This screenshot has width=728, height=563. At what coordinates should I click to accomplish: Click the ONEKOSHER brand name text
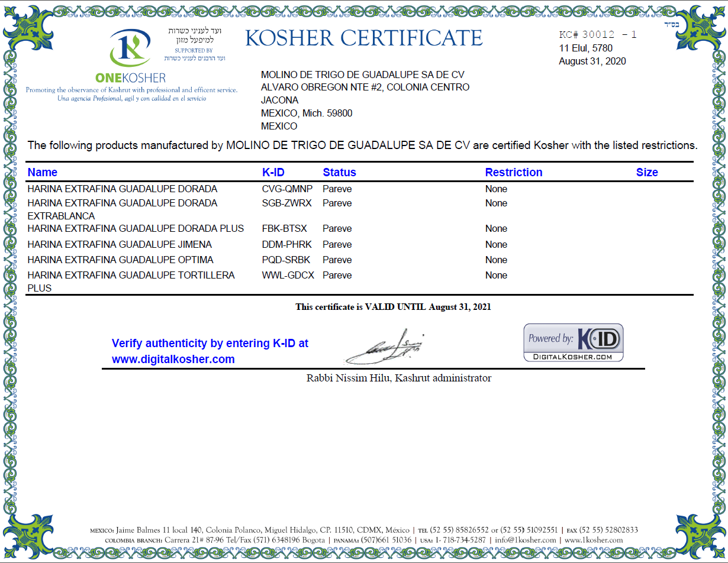pos(130,77)
